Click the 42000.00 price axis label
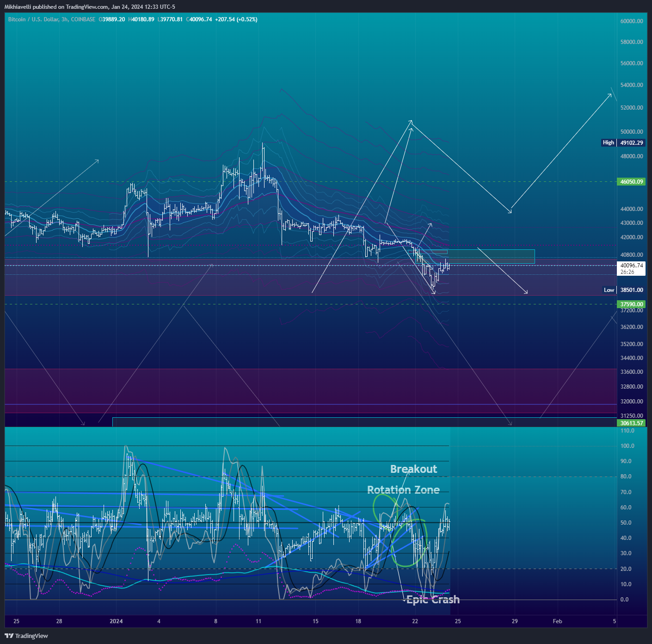The height and width of the screenshot is (644, 652). coord(632,237)
